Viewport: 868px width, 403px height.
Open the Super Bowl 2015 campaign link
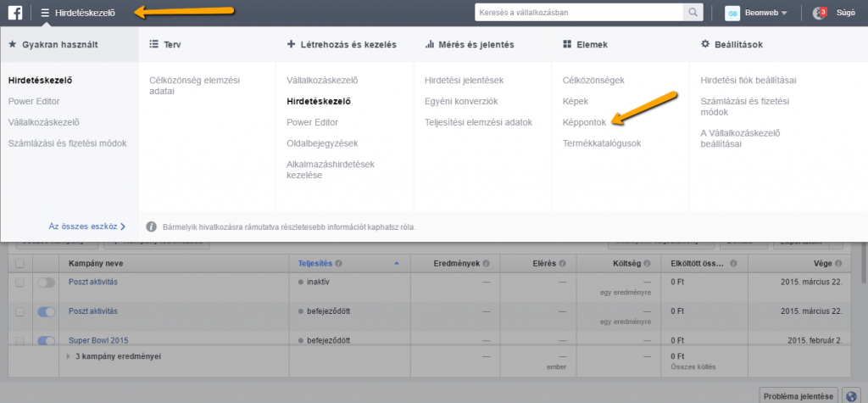[x=98, y=340]
